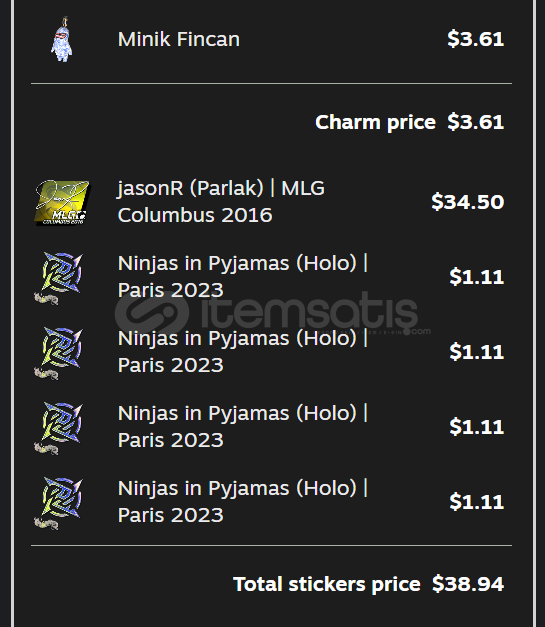This screenshot has width=545, height=627.
Task: Click the Charm price label
Action: point(375,122)
